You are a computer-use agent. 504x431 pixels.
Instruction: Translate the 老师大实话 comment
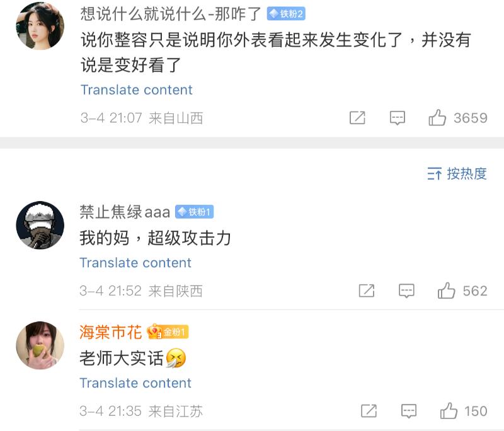pos(135,383)
